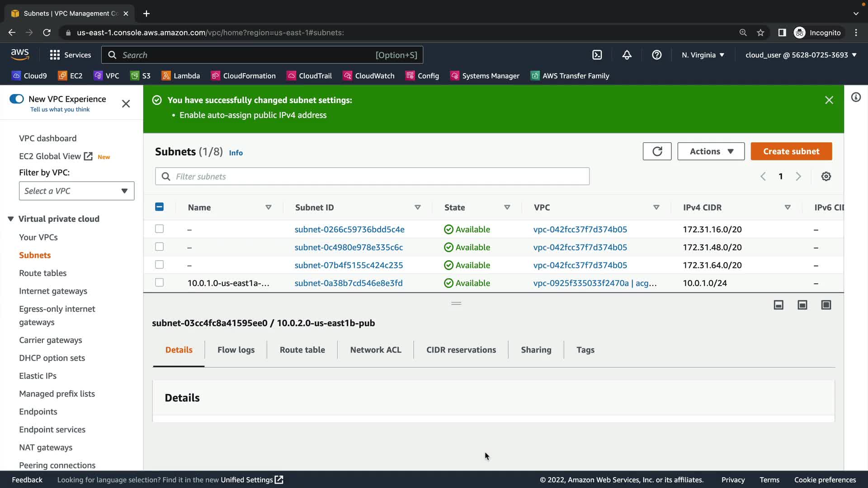Viewport: 868px width, 488px height.
Task: Open the info panel icon
Action: (856, 98)
